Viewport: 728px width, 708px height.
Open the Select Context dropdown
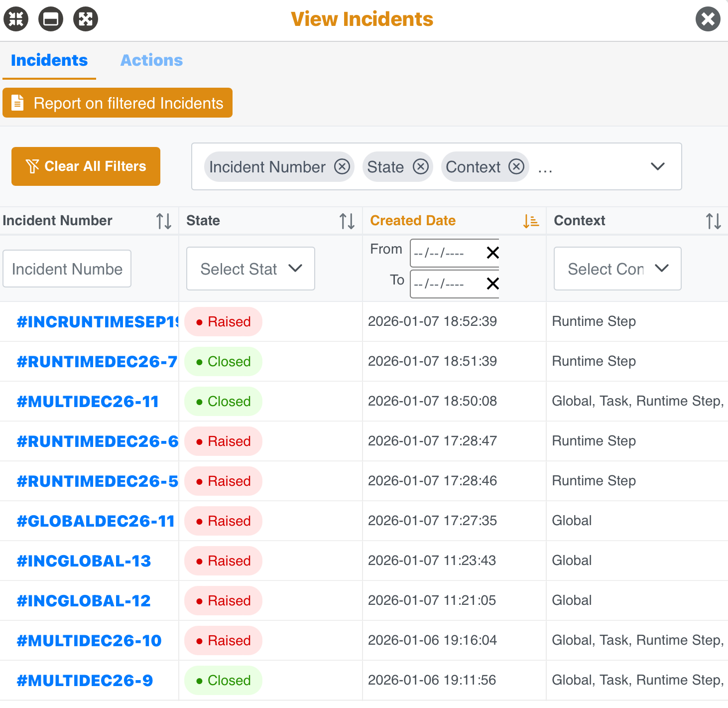pyautogui.click(x=617, y=269)
